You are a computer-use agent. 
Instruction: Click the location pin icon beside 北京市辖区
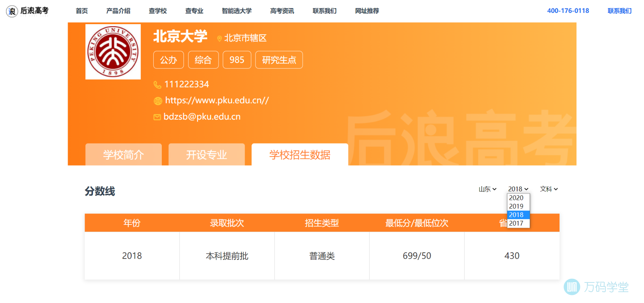coord(219,39)
